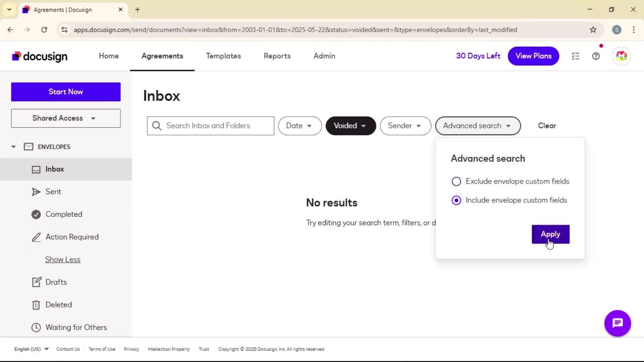Viewport: 644px width, 362px height.
Task: Collapse the Envelopes tree section
Action: 13,147
